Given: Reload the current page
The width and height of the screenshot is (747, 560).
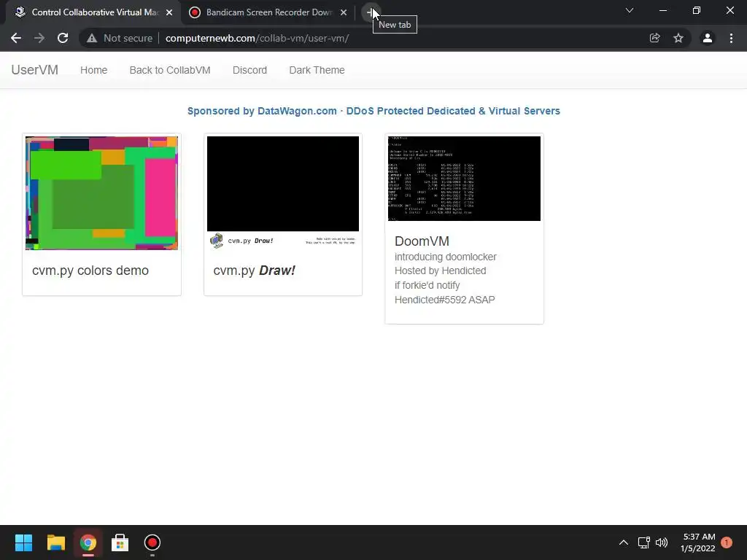Looking at the screenshot, I should [63, 38].
